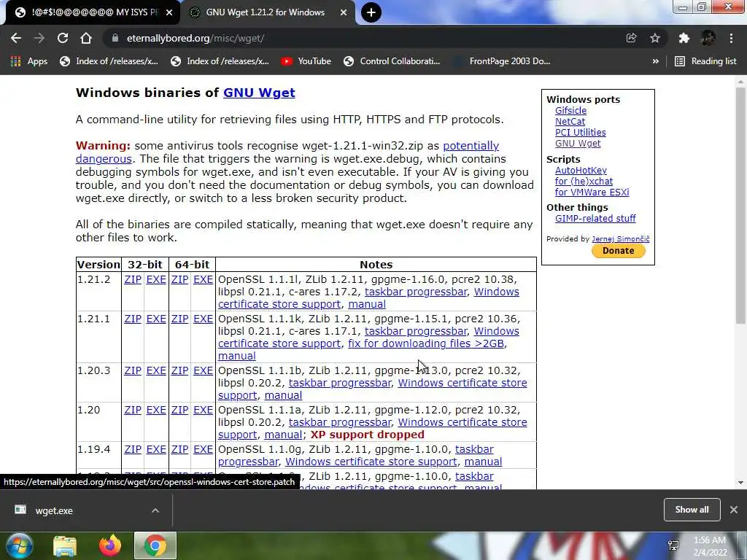This screenshot has width=747, height=560.
Task: Bookmark this page with the star icon
Action: point(655,38)
